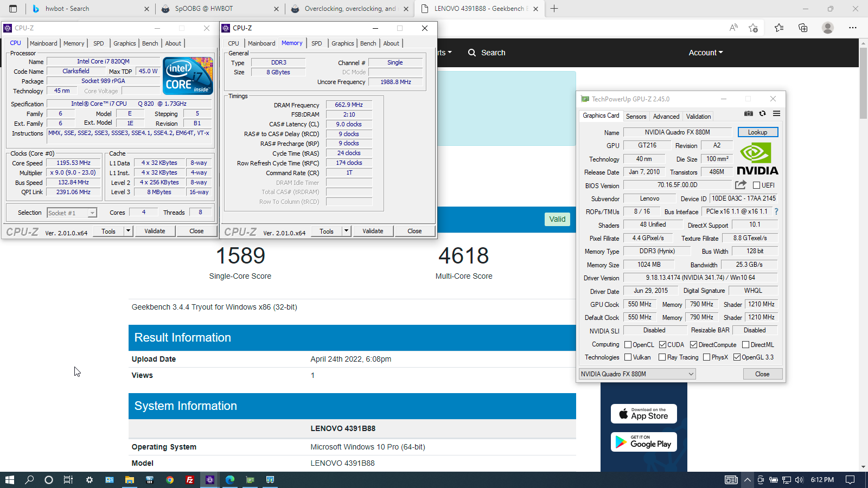Image resolution: width=868 pixels, height=488 pixels.
Task: Click the BIOS export share icon in GPU-Z
Action: coord(741,185)
